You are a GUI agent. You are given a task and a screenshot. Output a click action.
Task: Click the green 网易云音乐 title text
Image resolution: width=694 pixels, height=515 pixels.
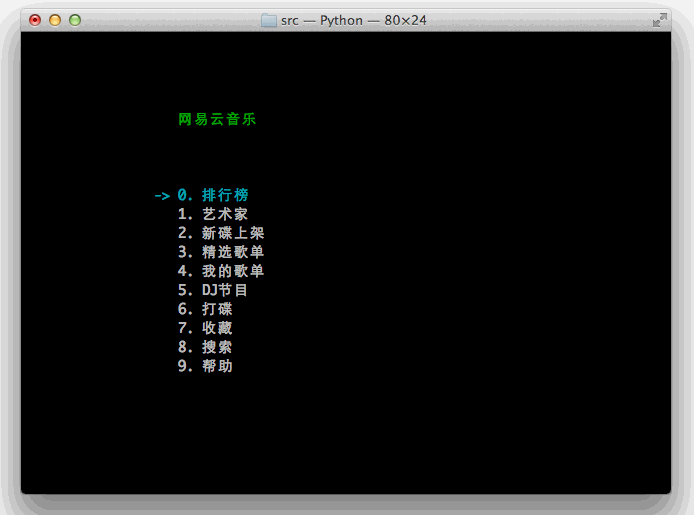217,119
